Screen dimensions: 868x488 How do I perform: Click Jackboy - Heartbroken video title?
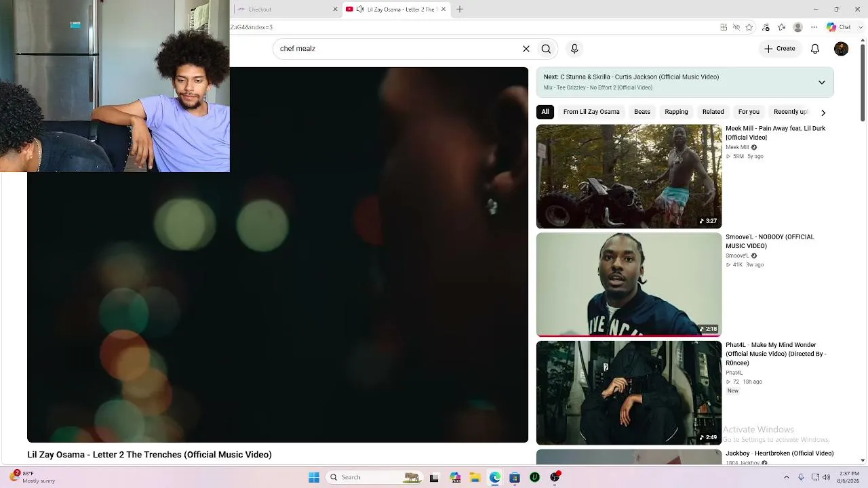(x=780, y=453)
